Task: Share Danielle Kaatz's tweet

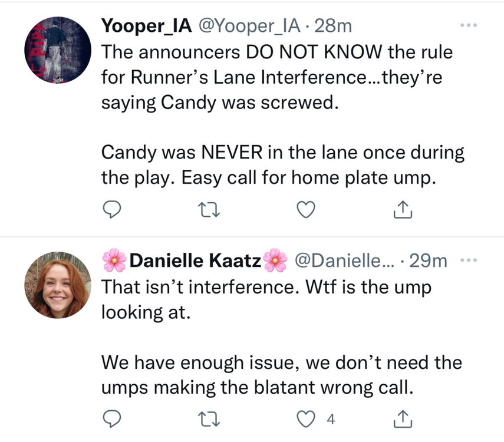Action: [401, 419]
